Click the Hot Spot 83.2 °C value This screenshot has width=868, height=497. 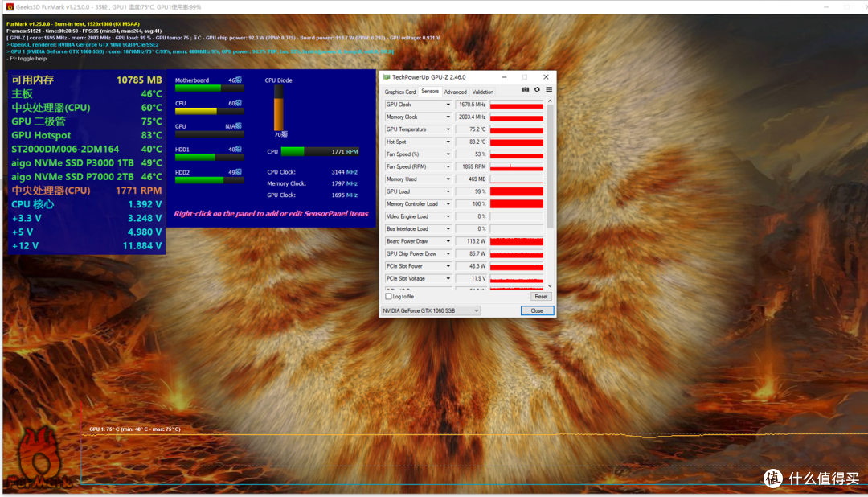pos(471,142)
